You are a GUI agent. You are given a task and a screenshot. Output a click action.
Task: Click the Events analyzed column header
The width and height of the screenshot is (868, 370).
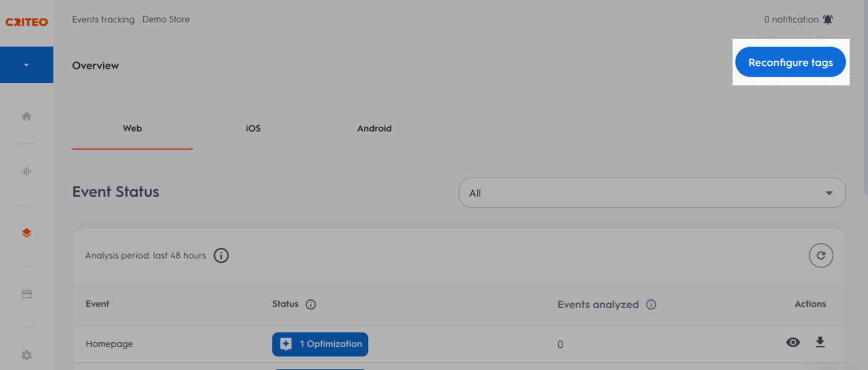click(598, 305)
